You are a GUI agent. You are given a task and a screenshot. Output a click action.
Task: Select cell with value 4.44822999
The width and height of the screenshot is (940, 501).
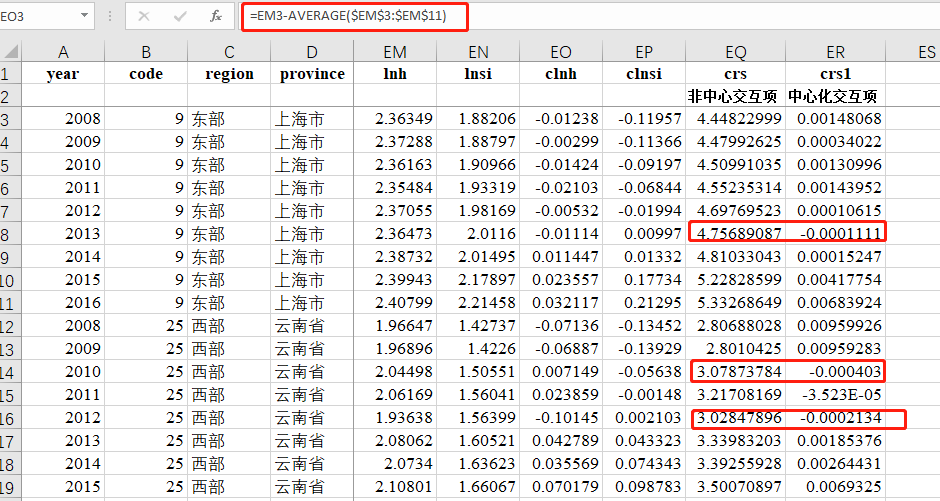(x=736, y=119)
